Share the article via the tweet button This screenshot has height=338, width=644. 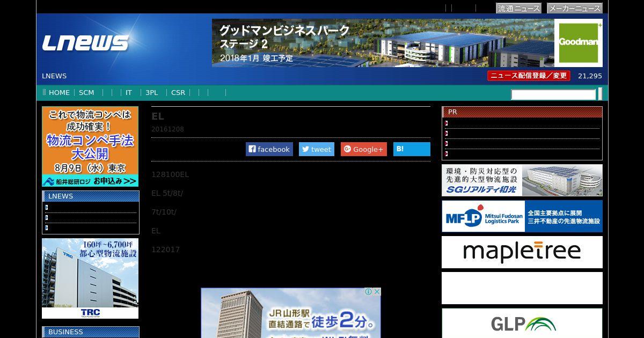(x=317, y=149)
